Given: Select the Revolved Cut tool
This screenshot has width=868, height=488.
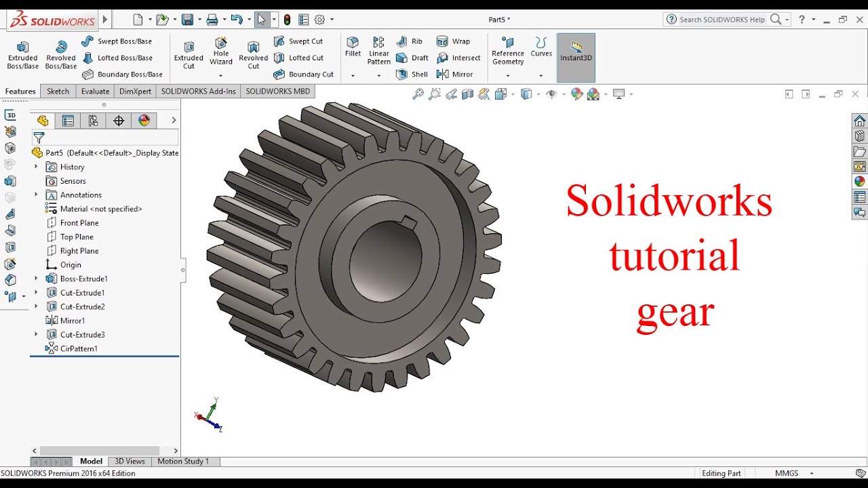Looking at the screenshot, I should (254, 54).
